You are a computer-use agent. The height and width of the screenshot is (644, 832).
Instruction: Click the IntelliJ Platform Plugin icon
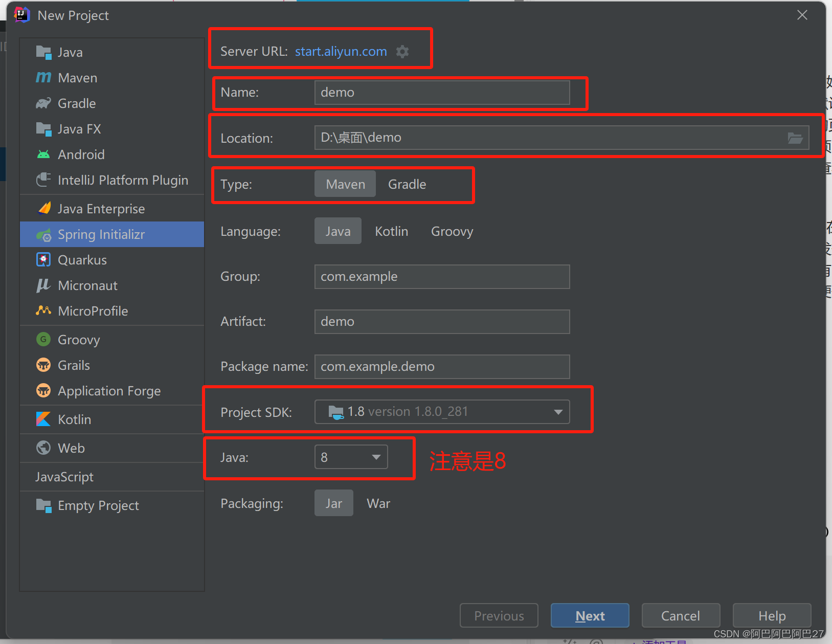click(x=43, y=180)
